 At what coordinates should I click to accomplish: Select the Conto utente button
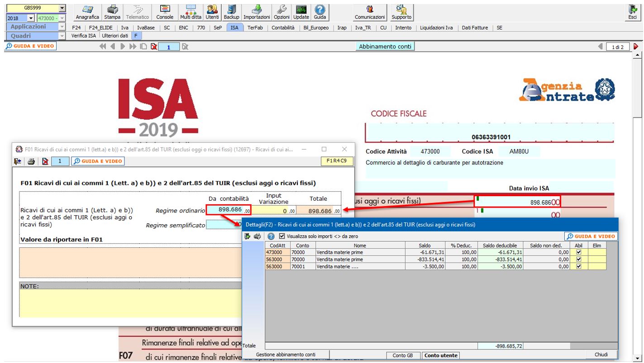[440, 355]
